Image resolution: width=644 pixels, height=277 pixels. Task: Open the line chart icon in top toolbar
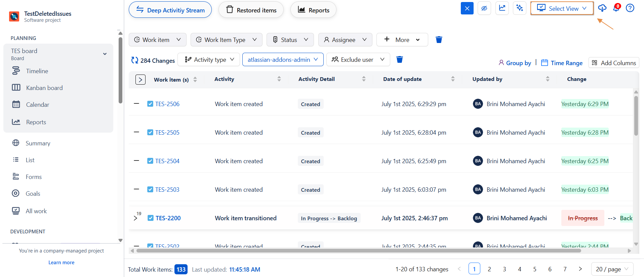[502, 8]
